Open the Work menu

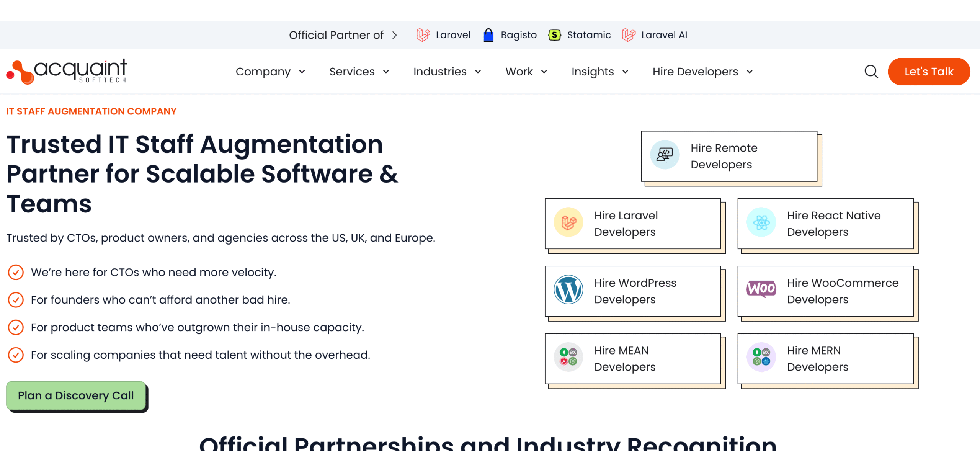click(x=519, y=72)
